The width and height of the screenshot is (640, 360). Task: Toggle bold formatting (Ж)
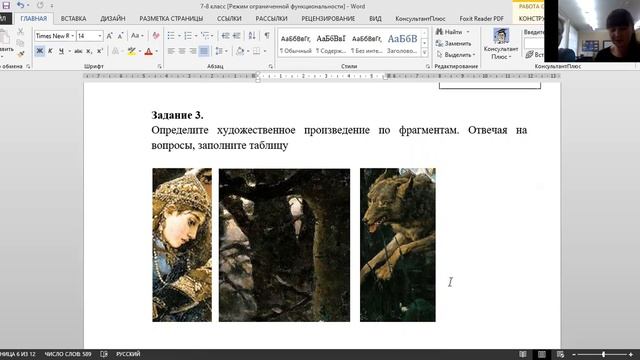click(x=40, y=51)
